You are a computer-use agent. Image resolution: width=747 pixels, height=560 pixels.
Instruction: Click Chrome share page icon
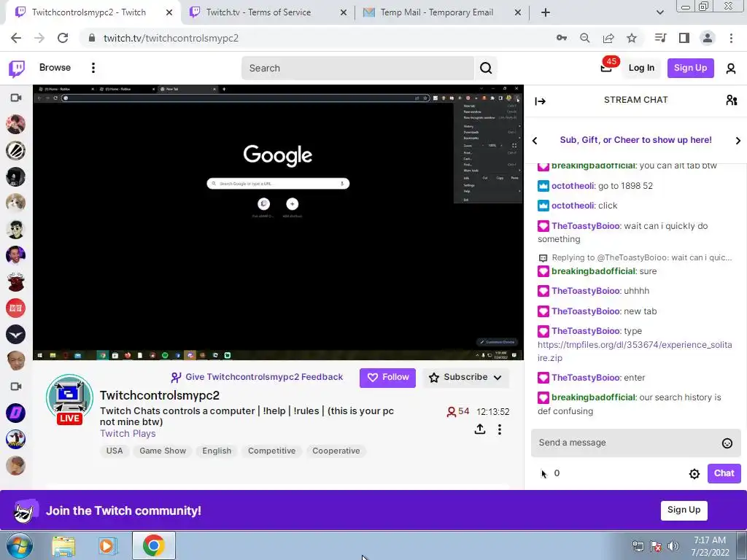(608, 38)
